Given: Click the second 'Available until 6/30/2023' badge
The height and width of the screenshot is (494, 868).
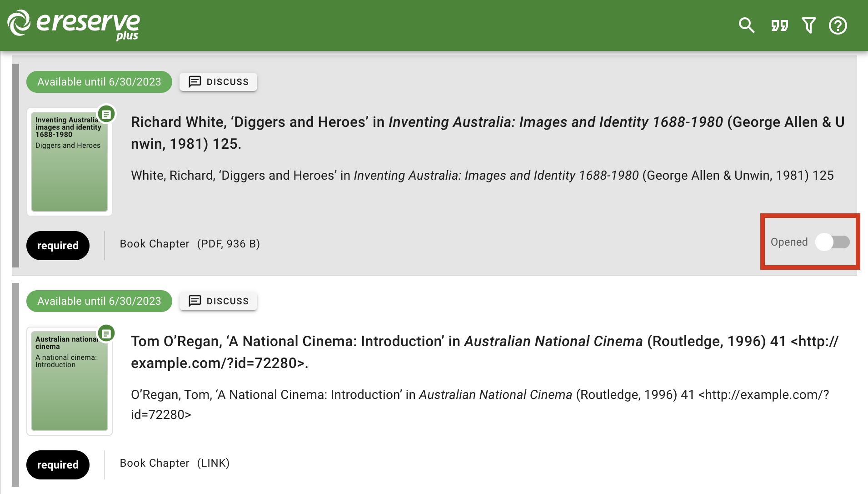Looking at the screenshot, I should click(99, 301).
